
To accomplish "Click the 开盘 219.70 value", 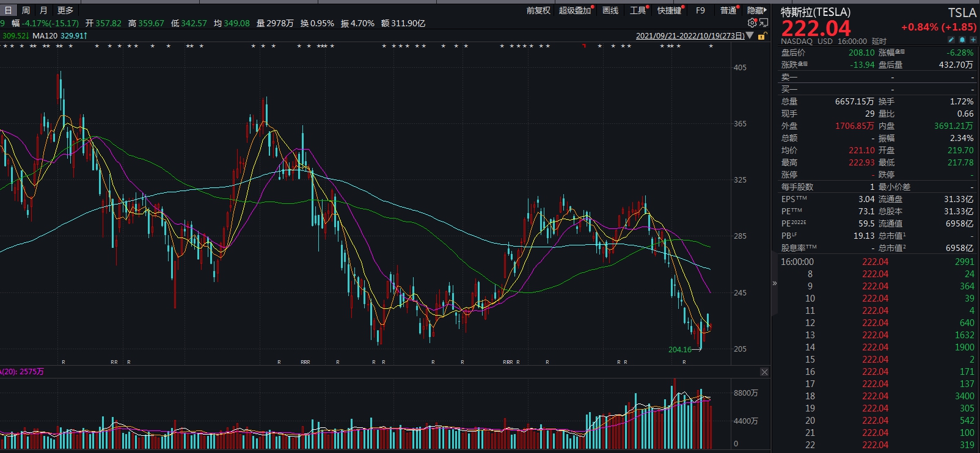I will pyautogui.click(x=960, y=150).
